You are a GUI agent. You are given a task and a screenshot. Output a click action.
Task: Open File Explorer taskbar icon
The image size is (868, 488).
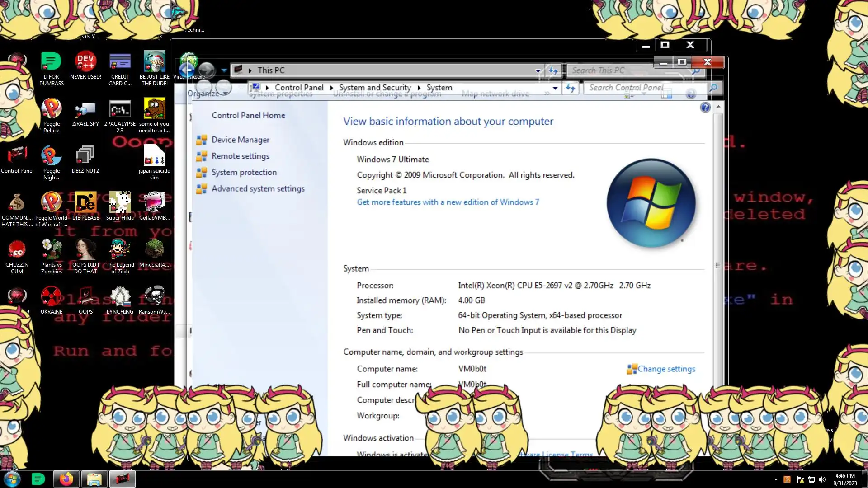94,479
